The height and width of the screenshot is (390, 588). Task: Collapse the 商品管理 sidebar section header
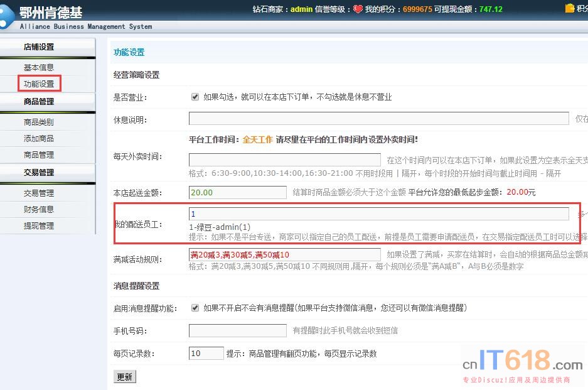point(39,102)
